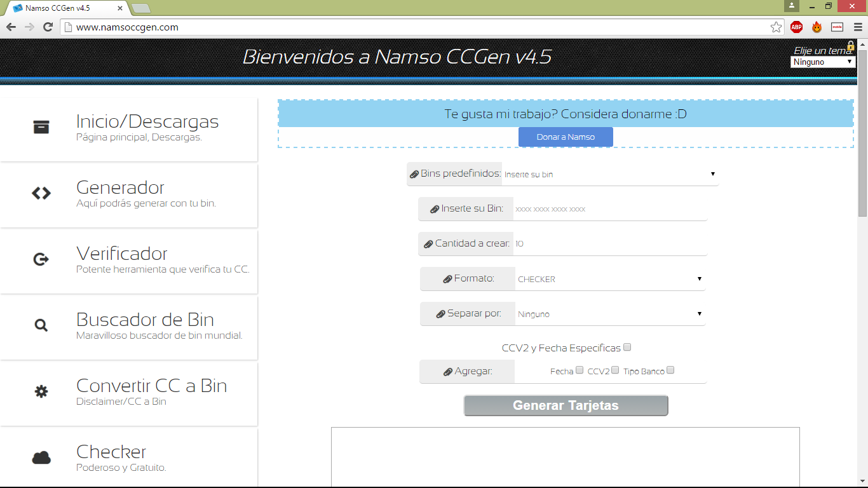The image size is (868, 488).
Task: Reload the page
Action: tap(48, 27)
